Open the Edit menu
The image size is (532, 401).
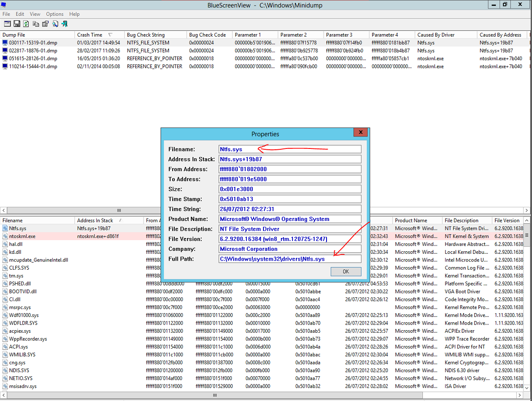[x=20, y=14]
